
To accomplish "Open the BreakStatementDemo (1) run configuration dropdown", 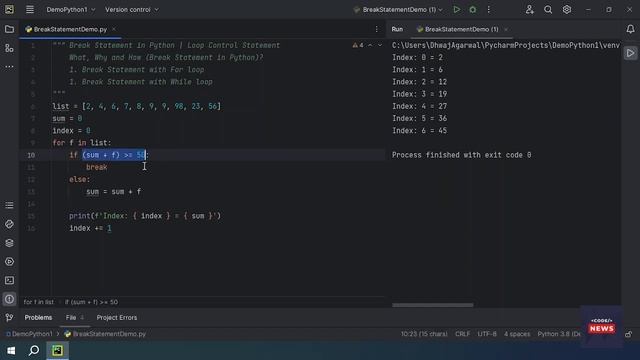I will tap(398, 9).
